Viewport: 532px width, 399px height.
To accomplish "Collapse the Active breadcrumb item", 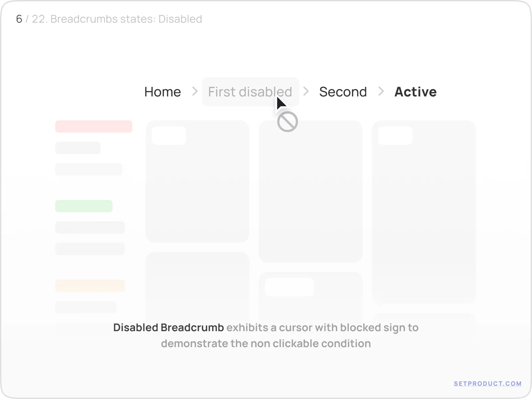I will tap(415, 92).
